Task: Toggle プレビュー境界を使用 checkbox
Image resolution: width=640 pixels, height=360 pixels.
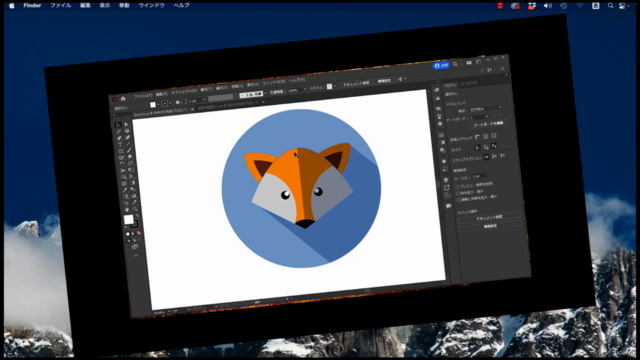Action: click(458, 187)
